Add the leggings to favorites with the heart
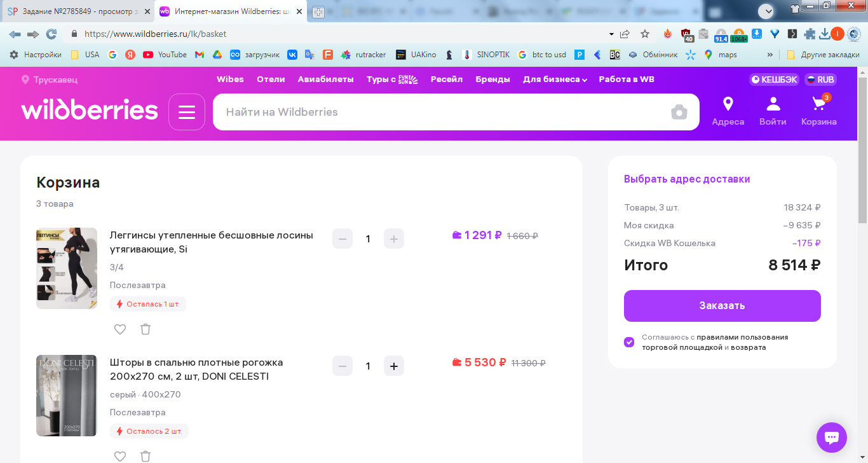 point(120,329)
